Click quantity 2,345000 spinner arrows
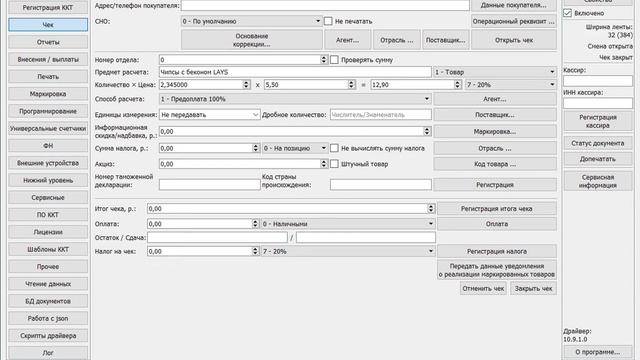This screenshot has width=640, height=360. 246,84
